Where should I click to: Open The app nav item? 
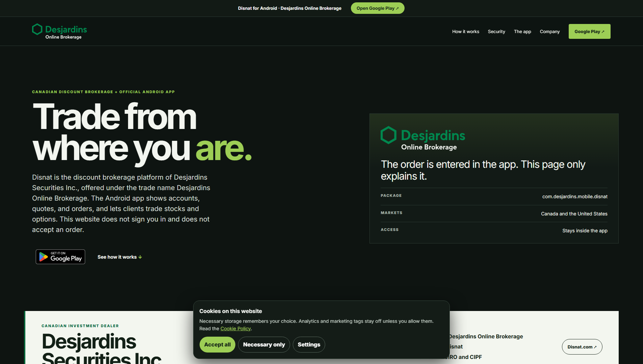[522, 31]
